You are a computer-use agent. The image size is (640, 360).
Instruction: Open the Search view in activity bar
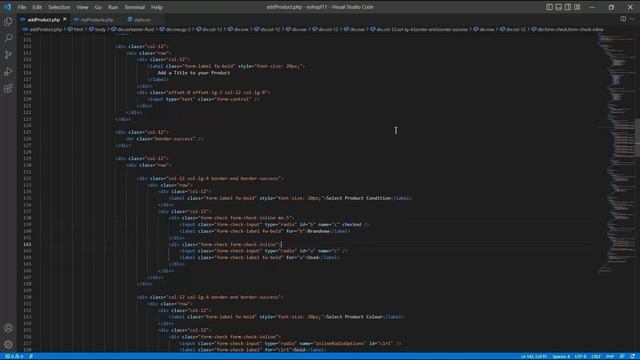point(8,38)
